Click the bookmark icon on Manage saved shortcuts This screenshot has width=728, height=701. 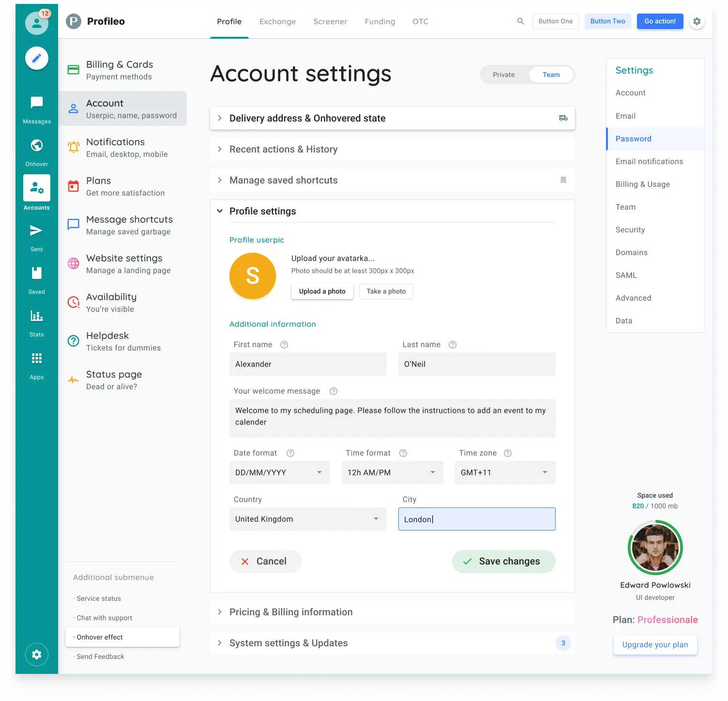point(563,180)
